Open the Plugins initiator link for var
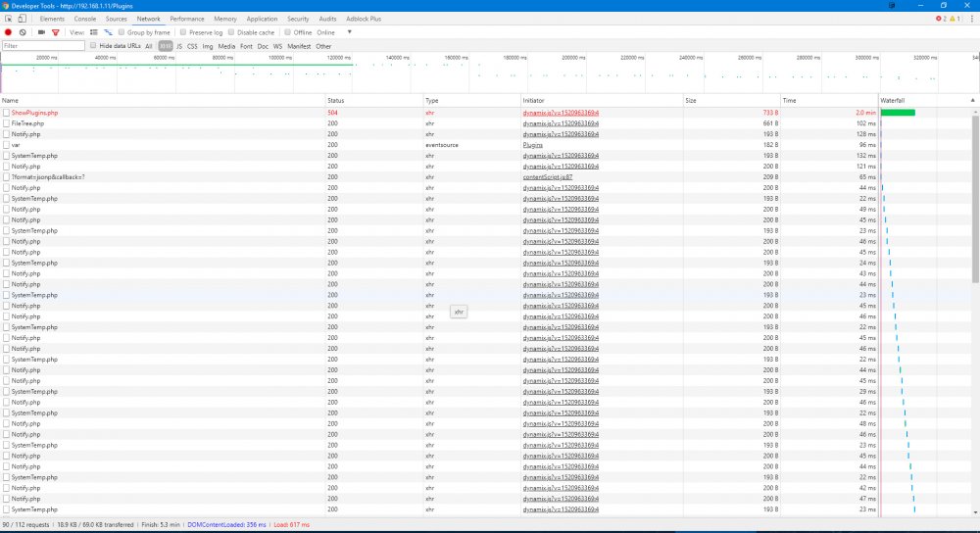980x533 pixels. (x=532, y=145)
